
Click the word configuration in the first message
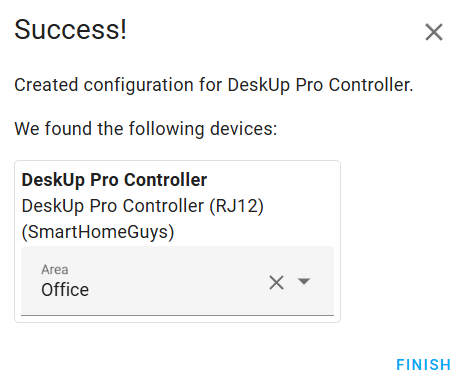click(138, 85)
